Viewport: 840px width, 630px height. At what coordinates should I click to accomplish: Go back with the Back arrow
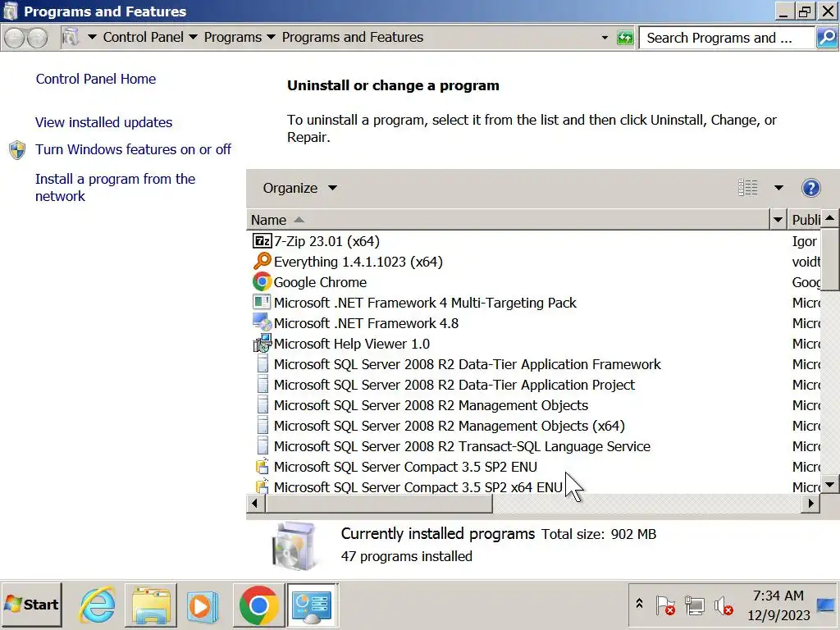(x=16, y=38)
